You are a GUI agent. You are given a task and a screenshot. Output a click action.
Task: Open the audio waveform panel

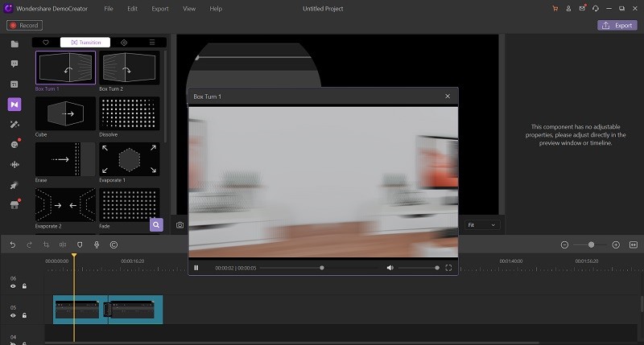pyautogui.click(x=14, y=165)
